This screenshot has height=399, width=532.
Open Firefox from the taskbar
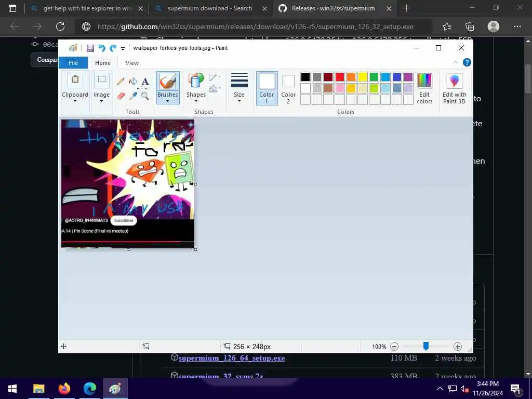coord(64,389)
